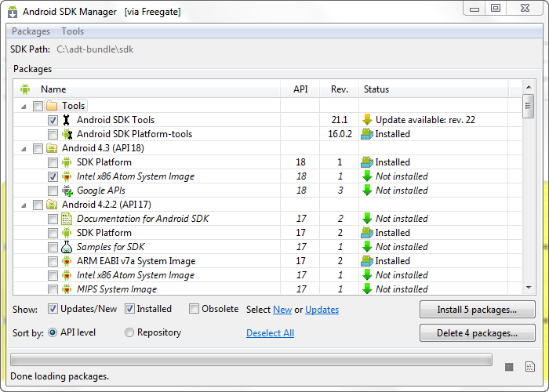Click the Deselect All link
Viewport: 549px width, 392px height.
click(270, 333)
